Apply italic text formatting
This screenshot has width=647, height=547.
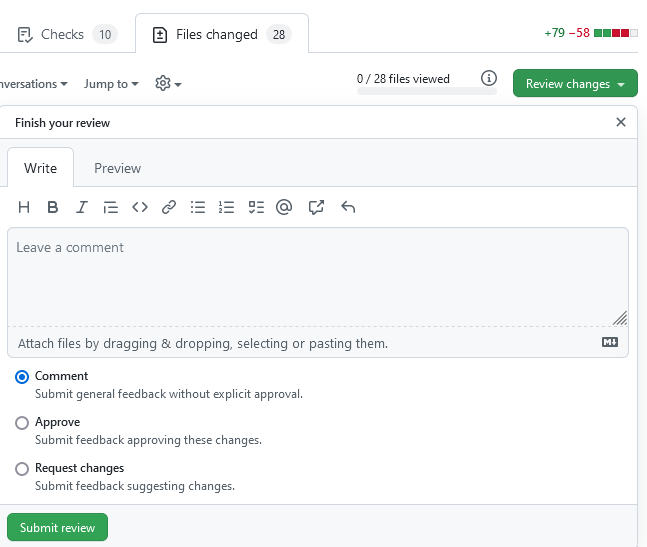tap(82, 207)
